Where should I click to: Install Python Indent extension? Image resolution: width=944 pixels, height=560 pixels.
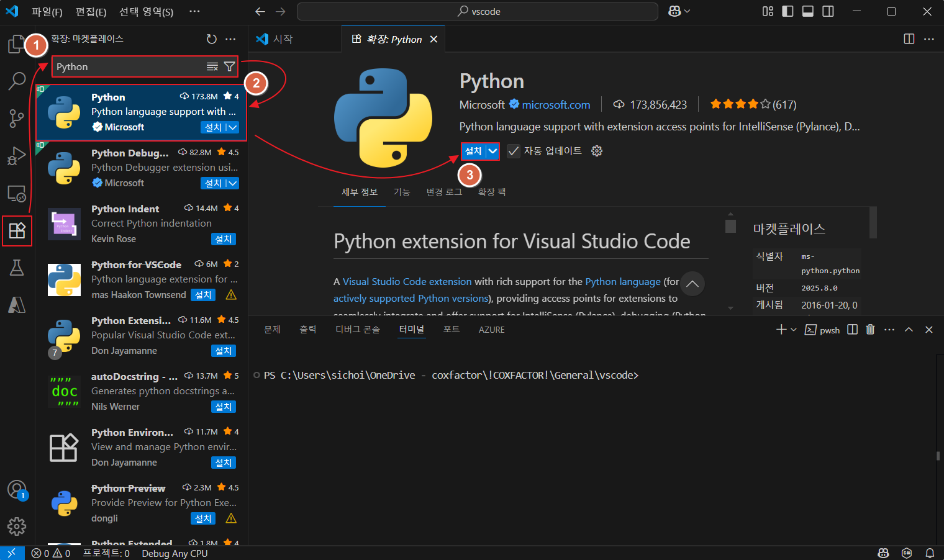224,239
